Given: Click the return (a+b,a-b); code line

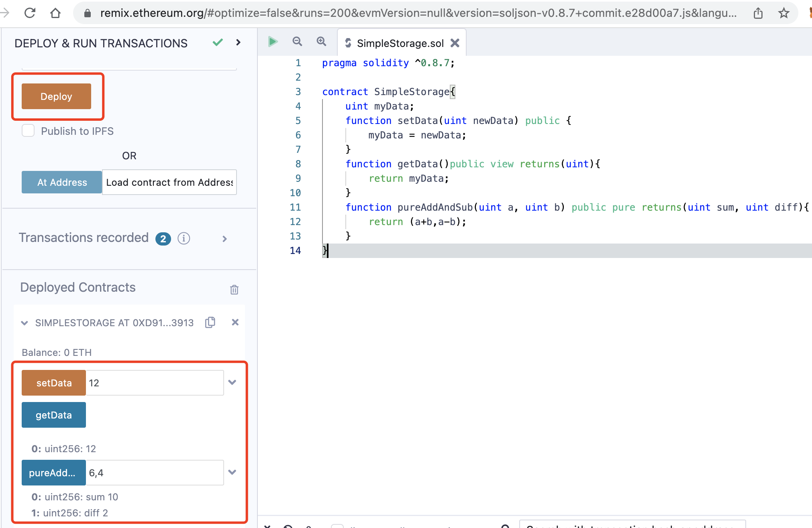Looking at the screenshot, I should pos(418,222).
